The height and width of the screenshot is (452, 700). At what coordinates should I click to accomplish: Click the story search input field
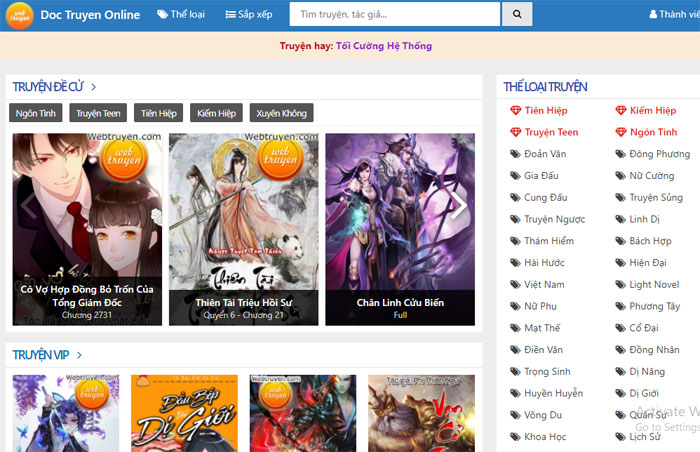point(394,15)
